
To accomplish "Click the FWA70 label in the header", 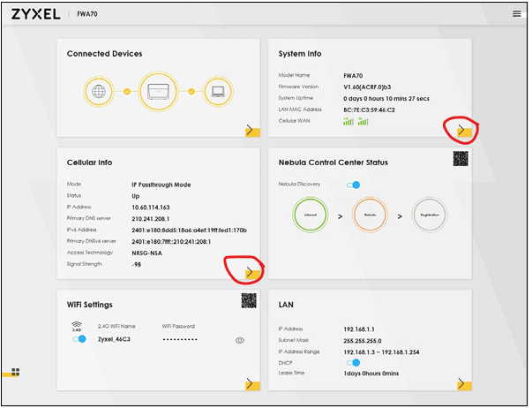I will [x=87, y=14].
